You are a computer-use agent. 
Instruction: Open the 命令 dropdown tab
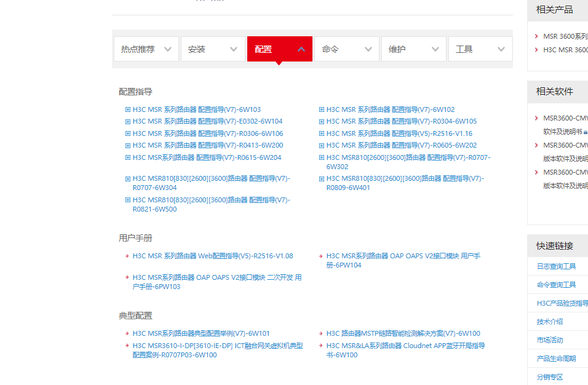pos(347,49)
